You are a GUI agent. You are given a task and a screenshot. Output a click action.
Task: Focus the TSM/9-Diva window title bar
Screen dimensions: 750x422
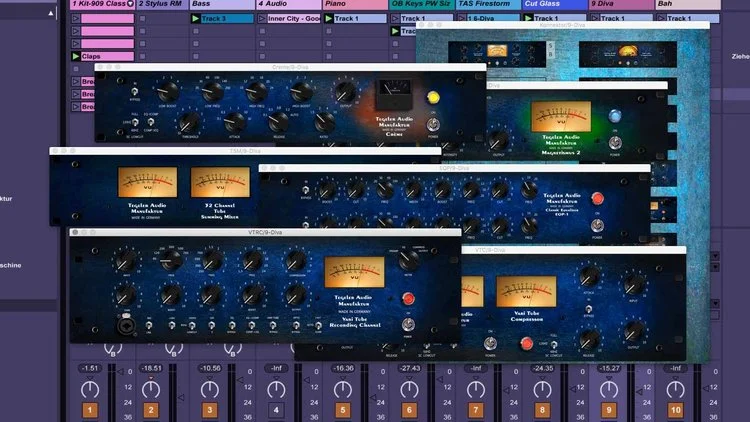point(245,151)
